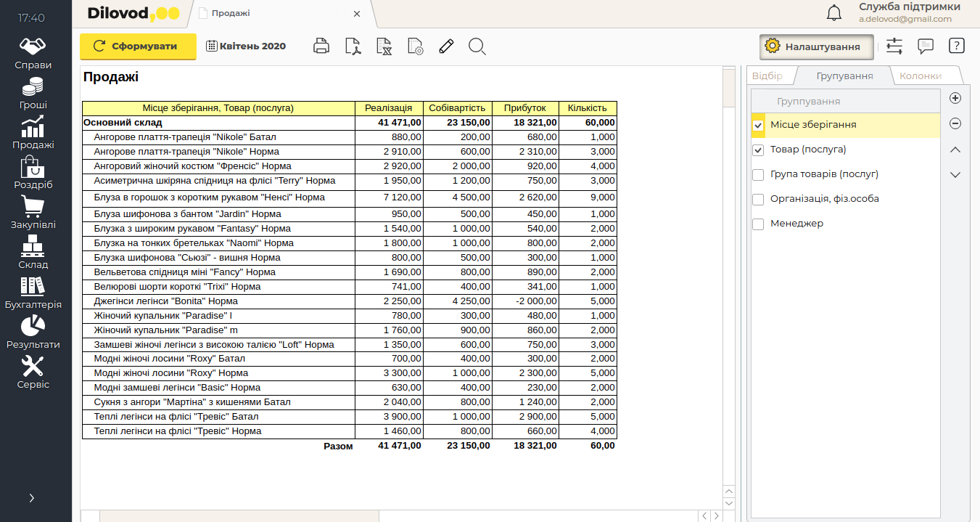
Task: Select Джегінси легінси "Bonita" Норма row
Action: coord(349,301)
